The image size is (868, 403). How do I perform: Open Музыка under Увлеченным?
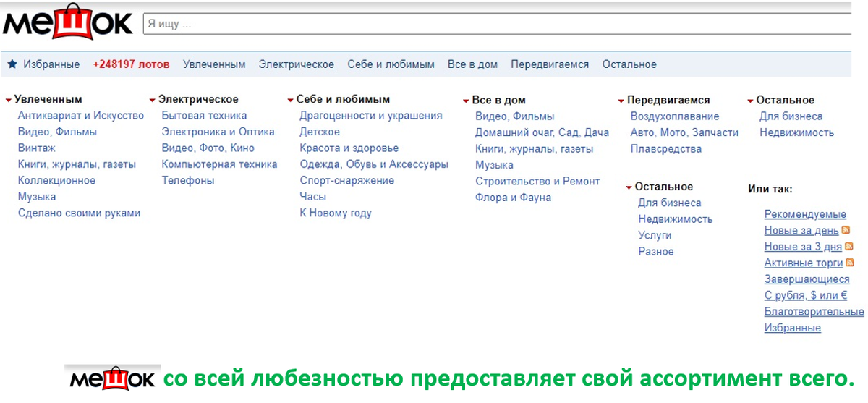[x=37, y=197]
